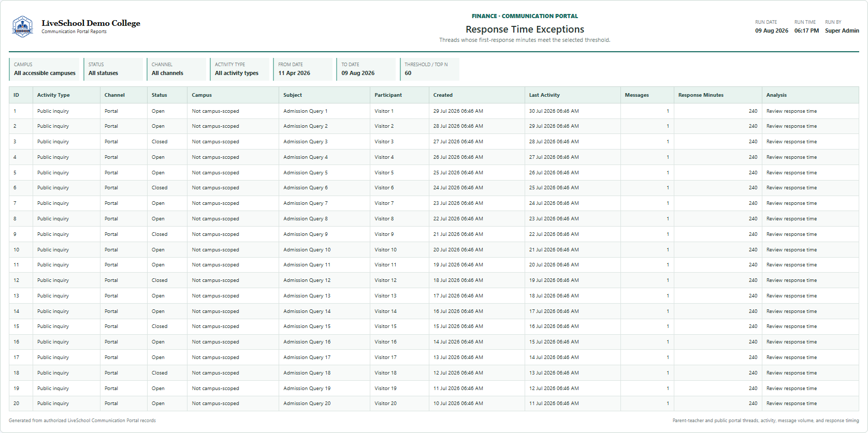Click Portal channel in Visitor 19 row
Image resolution: width=868 pixels, height=433 pixels.
tap(111, 389)
